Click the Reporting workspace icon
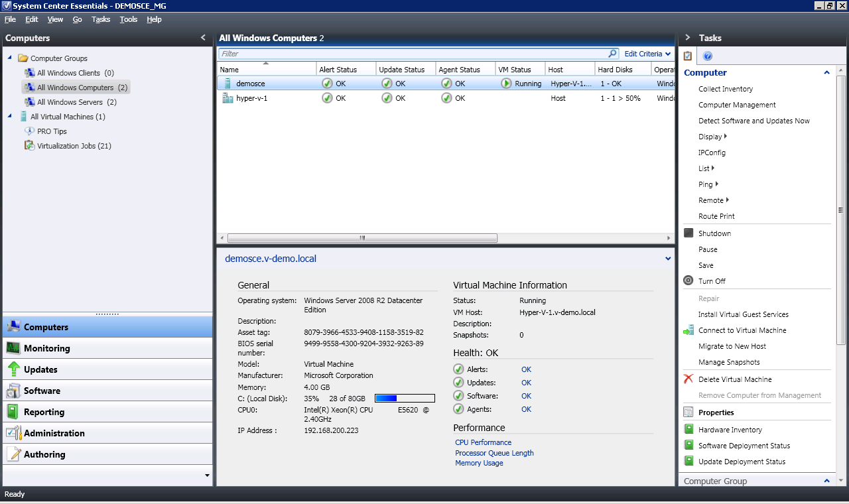 12,412
